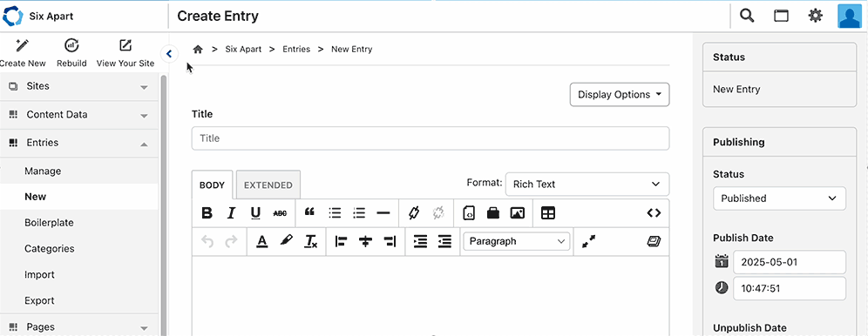This screenshot has height=336, width=868.
Task: Insert a numbered list
Action: click(x=359, y=212)
